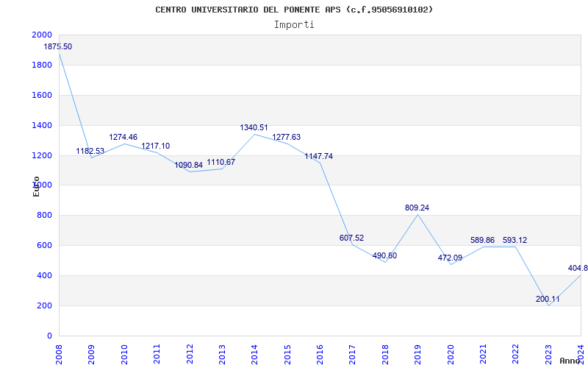Click the 593.12 value label
Screen dimensions: 588x368
(515, 241)
